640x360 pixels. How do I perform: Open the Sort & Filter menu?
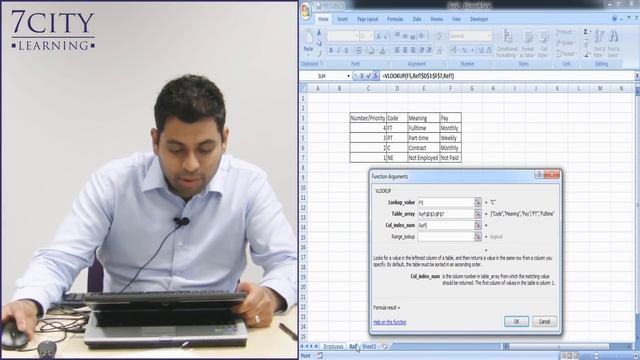[x=599, y=43]
